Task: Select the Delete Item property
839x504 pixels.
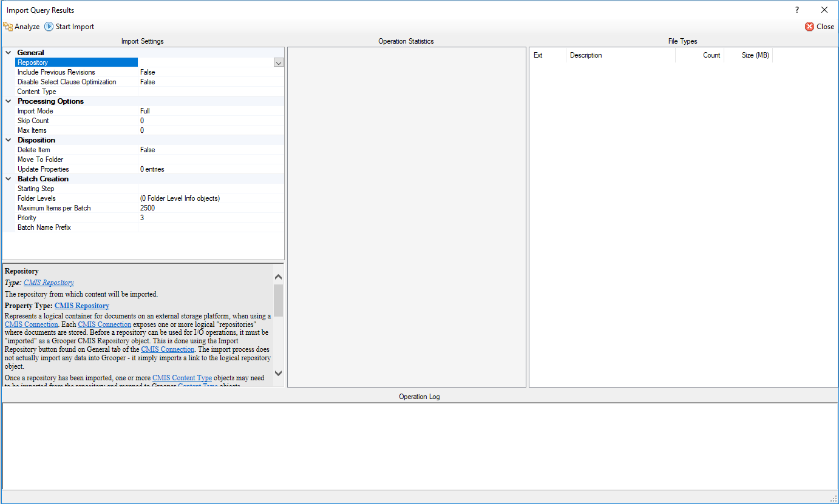Action: point(149,150)
